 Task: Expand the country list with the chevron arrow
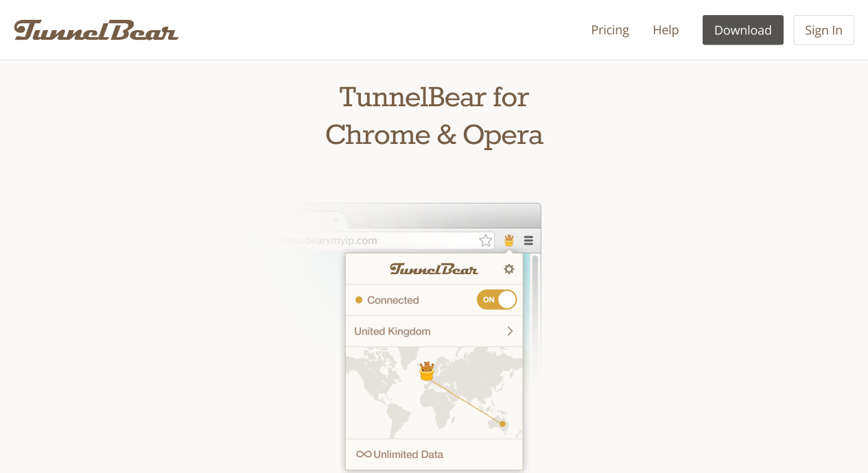(x=510, y=331)
